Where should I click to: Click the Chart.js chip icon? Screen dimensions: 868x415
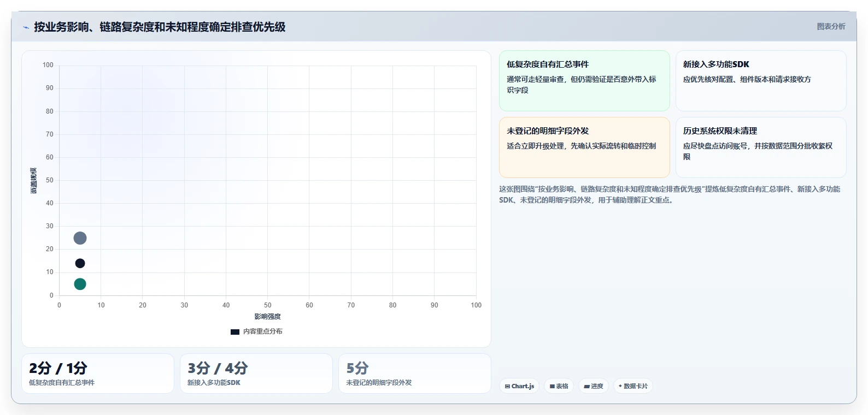point(507,386)
